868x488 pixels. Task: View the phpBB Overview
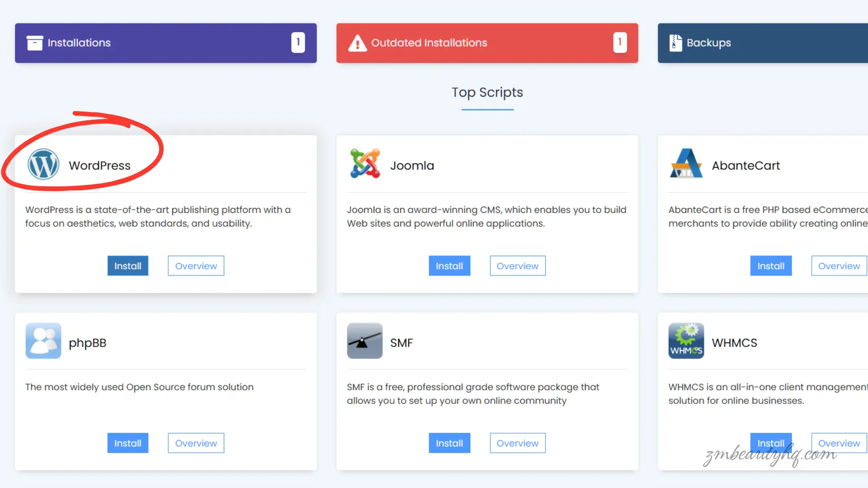point(196,443)
